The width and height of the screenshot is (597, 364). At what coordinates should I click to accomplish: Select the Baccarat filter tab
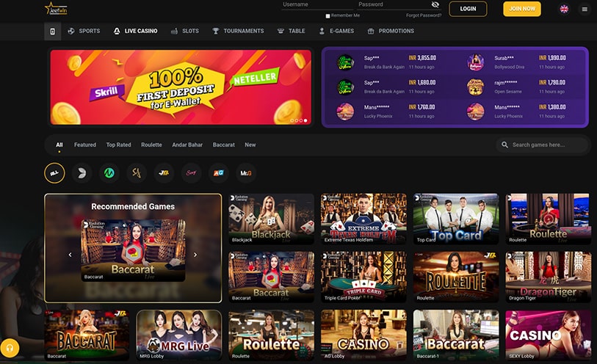pyautogui.click(x=224, y=145)
